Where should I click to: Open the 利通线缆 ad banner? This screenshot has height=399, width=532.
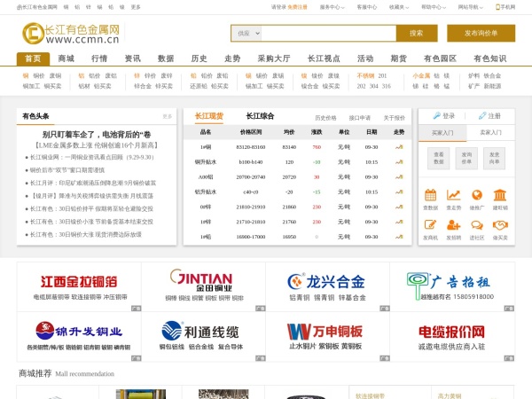coord(204,337)
